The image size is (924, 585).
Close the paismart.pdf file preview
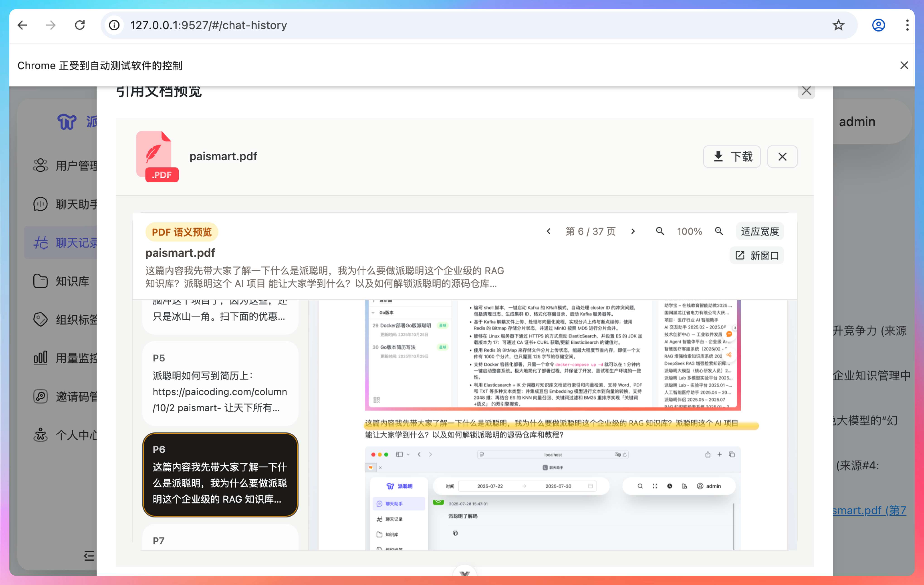pos(782,157)
